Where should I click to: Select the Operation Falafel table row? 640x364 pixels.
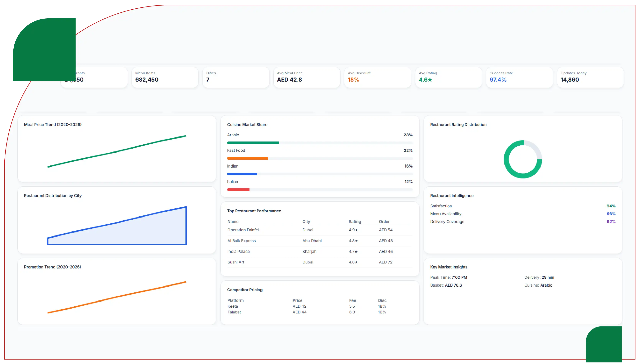320,230
